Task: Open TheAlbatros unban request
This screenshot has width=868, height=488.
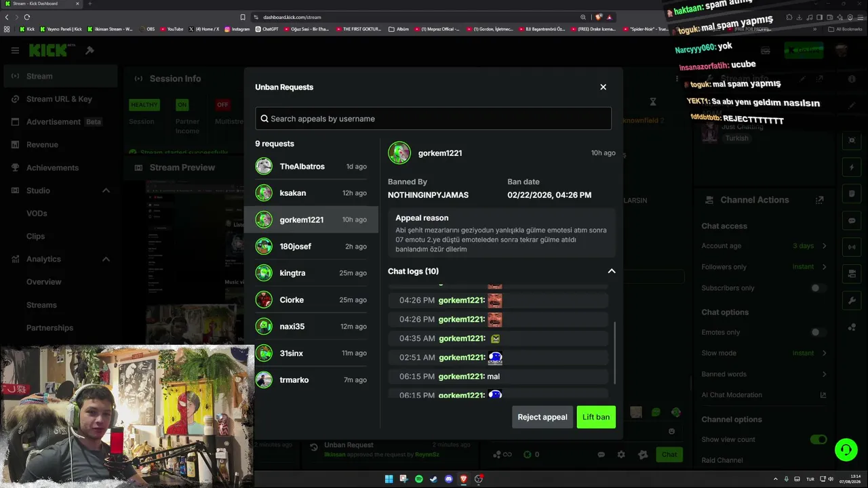Action: click(x=311, y=166)
